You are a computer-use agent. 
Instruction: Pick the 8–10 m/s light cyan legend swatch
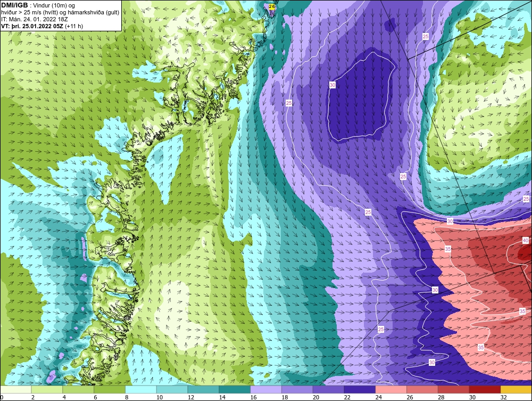click(x=141, y=389)
